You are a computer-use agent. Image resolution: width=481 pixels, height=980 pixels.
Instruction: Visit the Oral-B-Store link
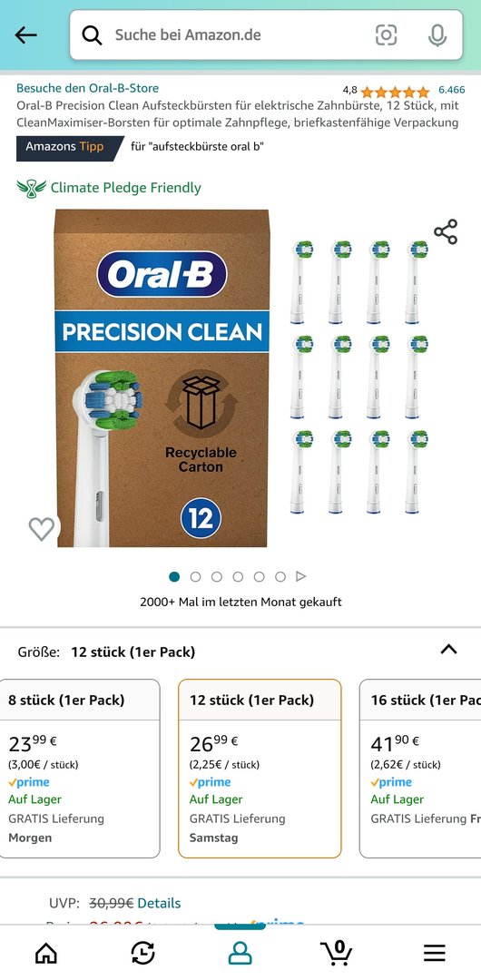[87, 88]
